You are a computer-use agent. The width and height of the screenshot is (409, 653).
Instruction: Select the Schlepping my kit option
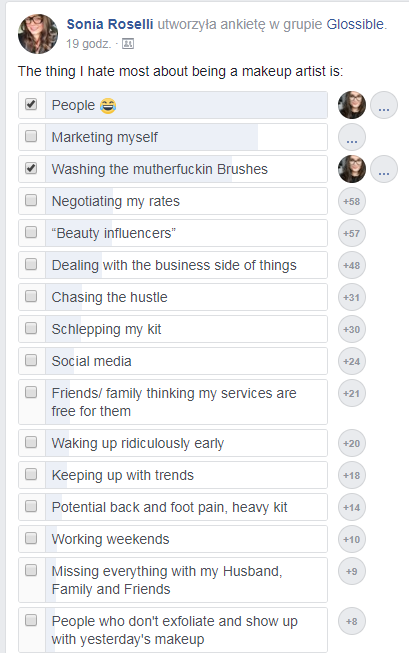[x=173, y=329]
